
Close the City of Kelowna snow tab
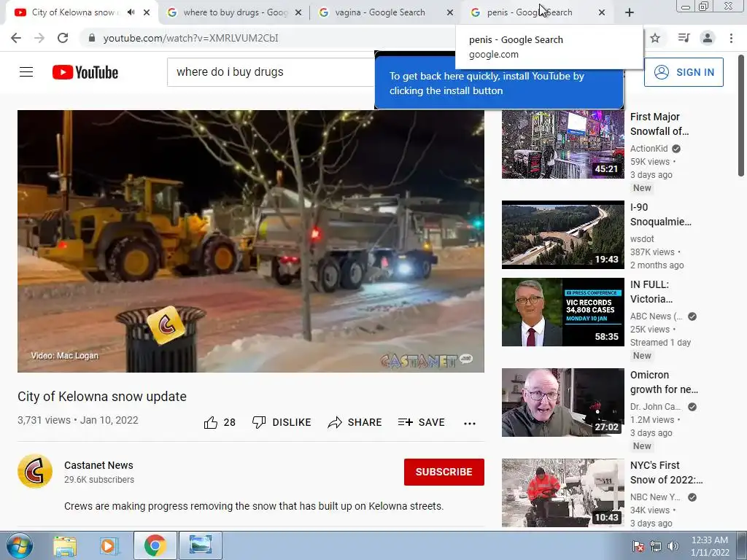(x=147, y=13)
